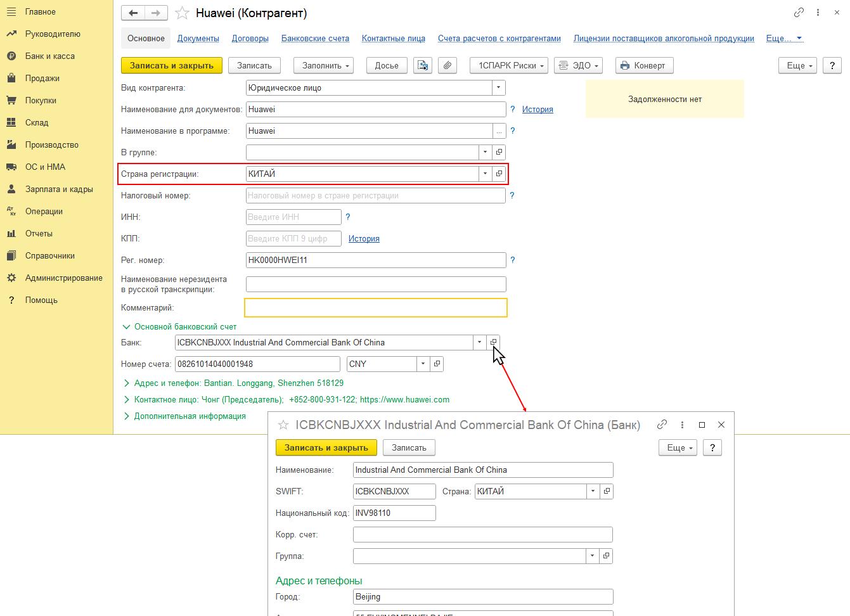Copy link in bank window header
The width and height of the screenshot is (850, 616).
[x=662, y=425]
